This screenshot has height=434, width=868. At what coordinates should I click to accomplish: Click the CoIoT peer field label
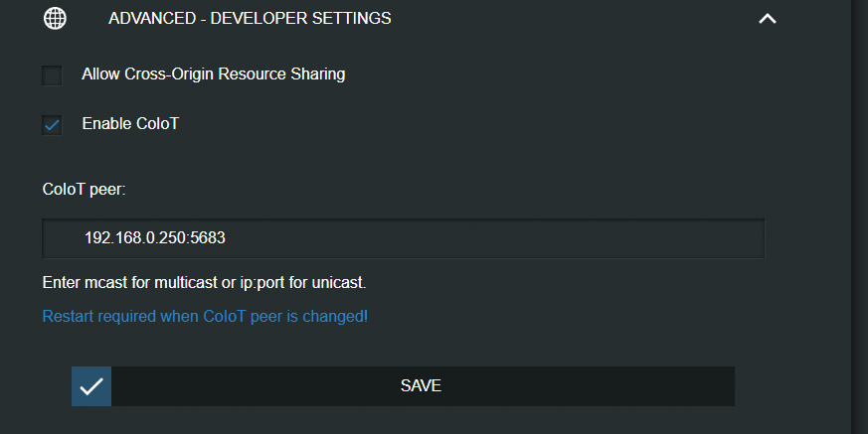(85, 189)
